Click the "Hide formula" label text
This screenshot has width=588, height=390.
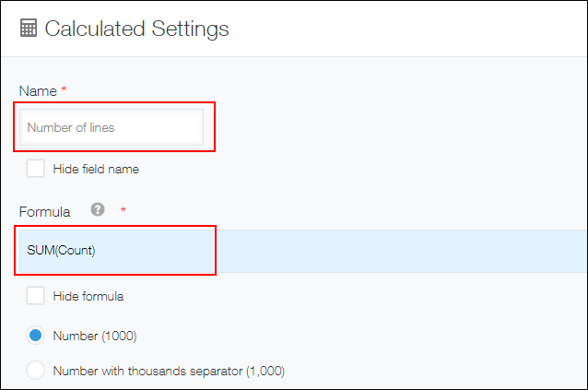tap(88, 297)
